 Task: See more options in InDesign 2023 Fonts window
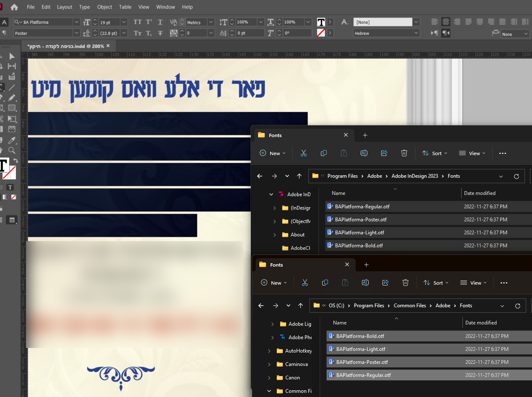coord(503,153)
